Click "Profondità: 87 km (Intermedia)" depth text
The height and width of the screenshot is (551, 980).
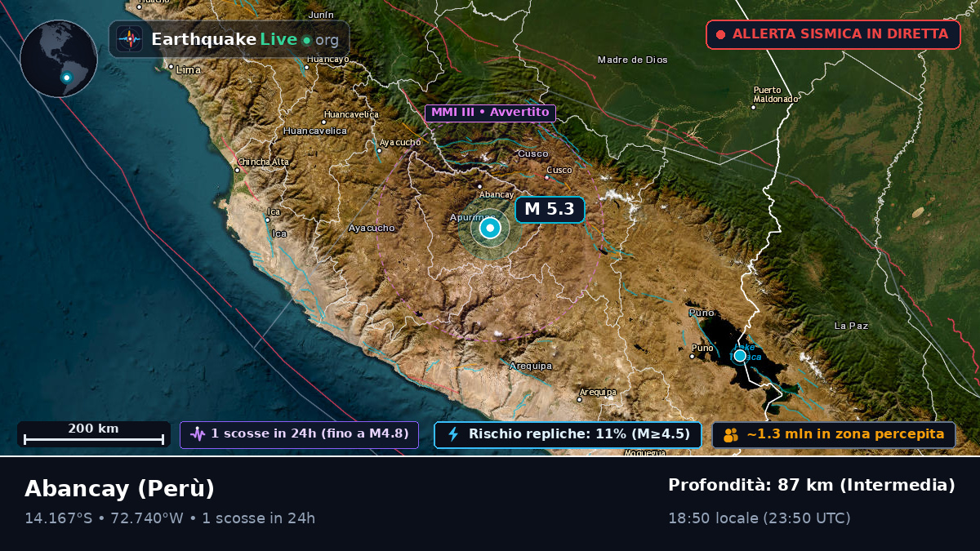812,485
